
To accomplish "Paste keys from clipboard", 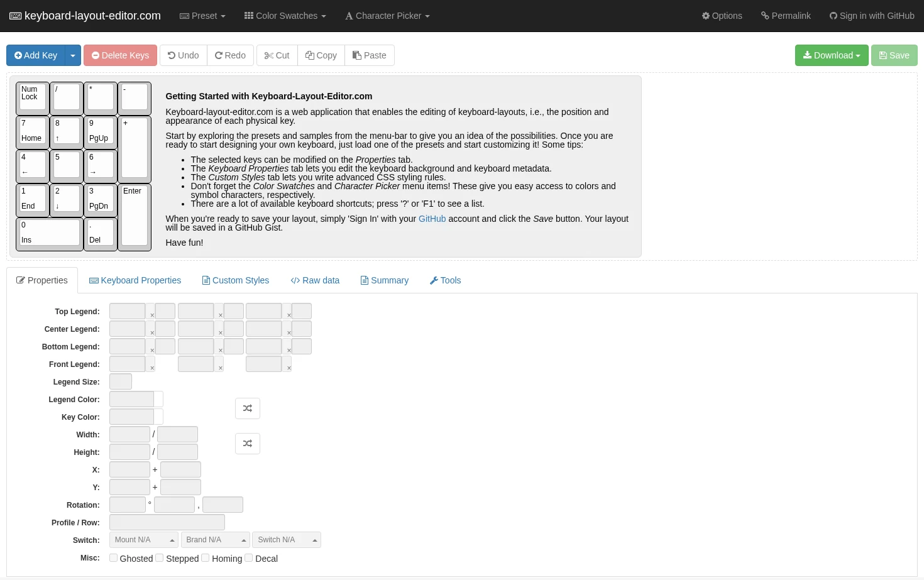I will pyautogui.click(x=370, y=55).
